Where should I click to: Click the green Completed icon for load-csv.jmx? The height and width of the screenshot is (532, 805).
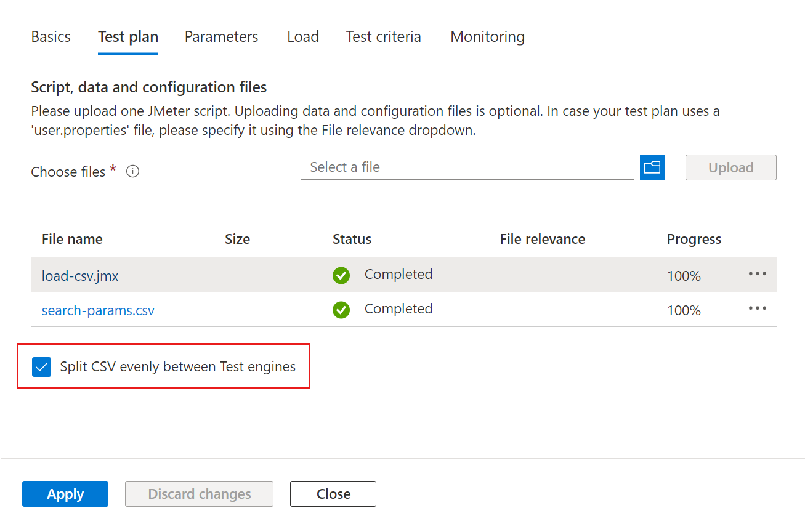coord(341,275)
